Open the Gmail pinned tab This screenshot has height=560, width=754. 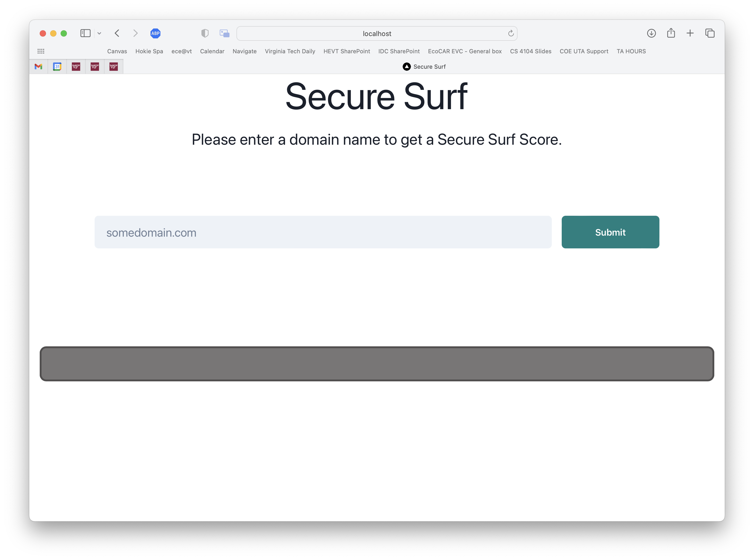click(x=38, y=67)
